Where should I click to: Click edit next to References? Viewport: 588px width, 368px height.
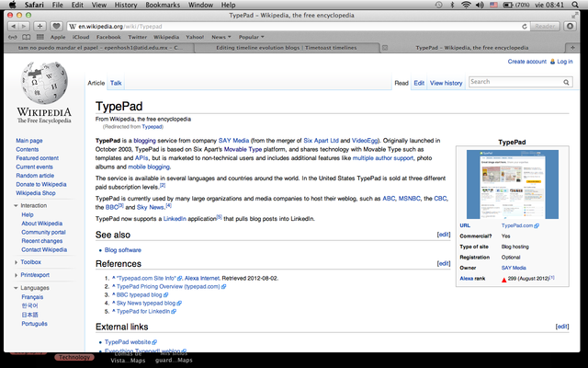(x=444, y=263)
